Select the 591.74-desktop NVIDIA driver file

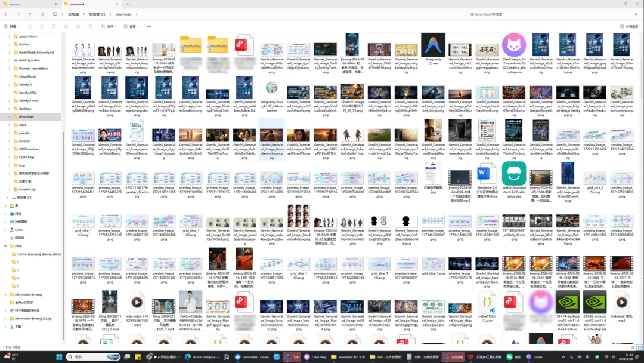[568, 302]
